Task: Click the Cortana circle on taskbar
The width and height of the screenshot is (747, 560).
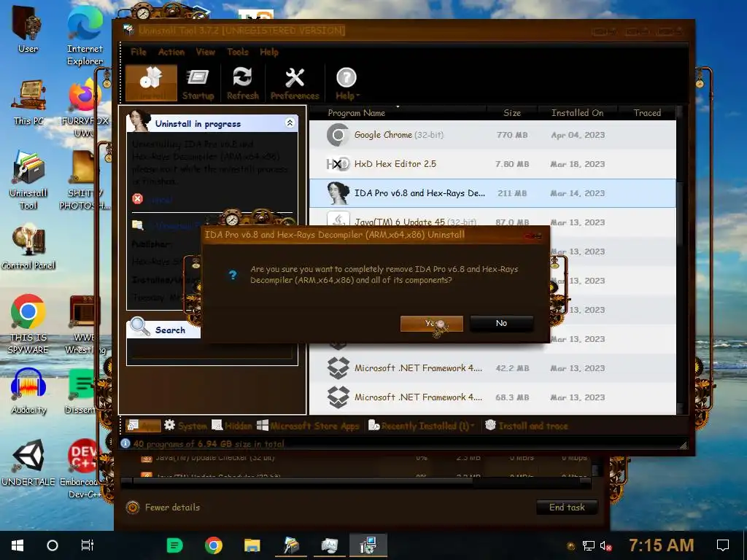Action: tap(53, 545)
